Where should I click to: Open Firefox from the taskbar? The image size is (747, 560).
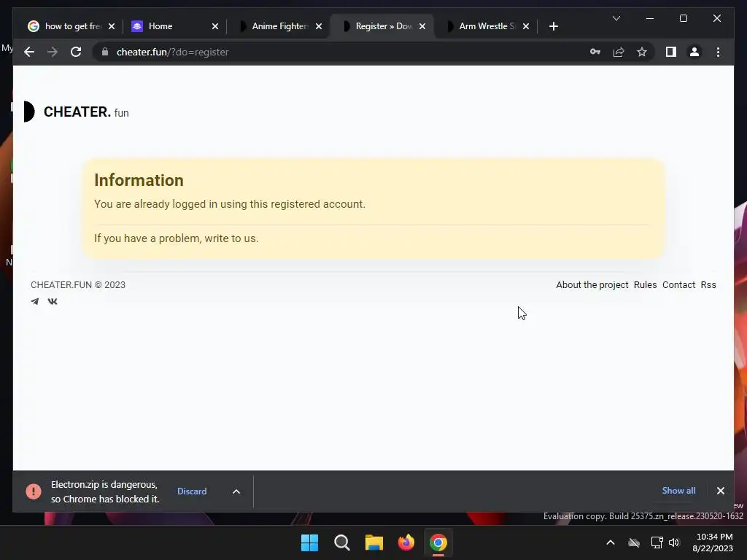(x=406, y=542)
